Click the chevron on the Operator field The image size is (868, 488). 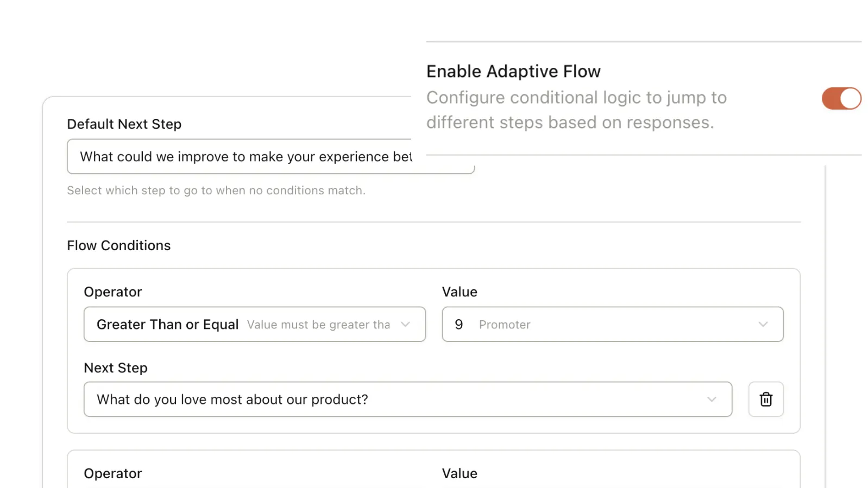(406, 324)
